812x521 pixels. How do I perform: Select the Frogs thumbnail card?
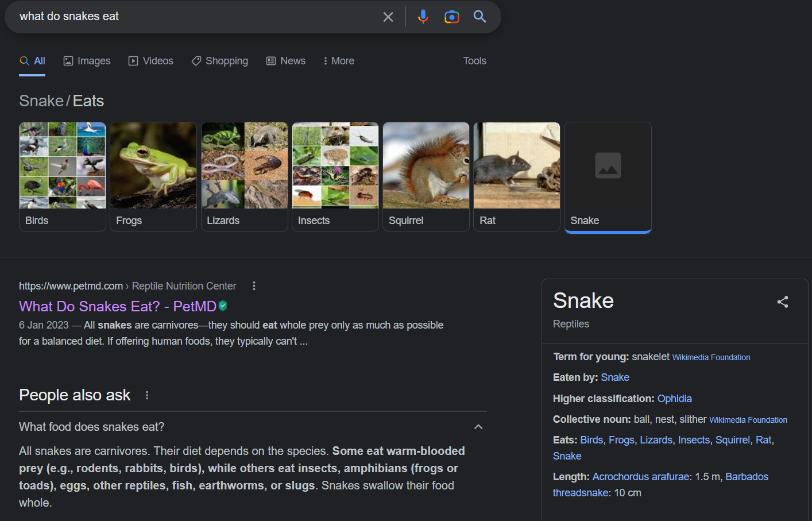click(153, 176)
